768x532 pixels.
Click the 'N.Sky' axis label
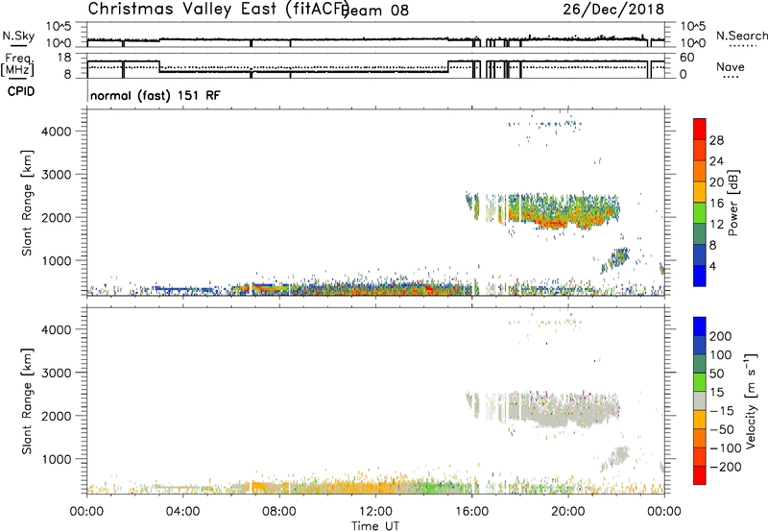(x=18, y=36)
